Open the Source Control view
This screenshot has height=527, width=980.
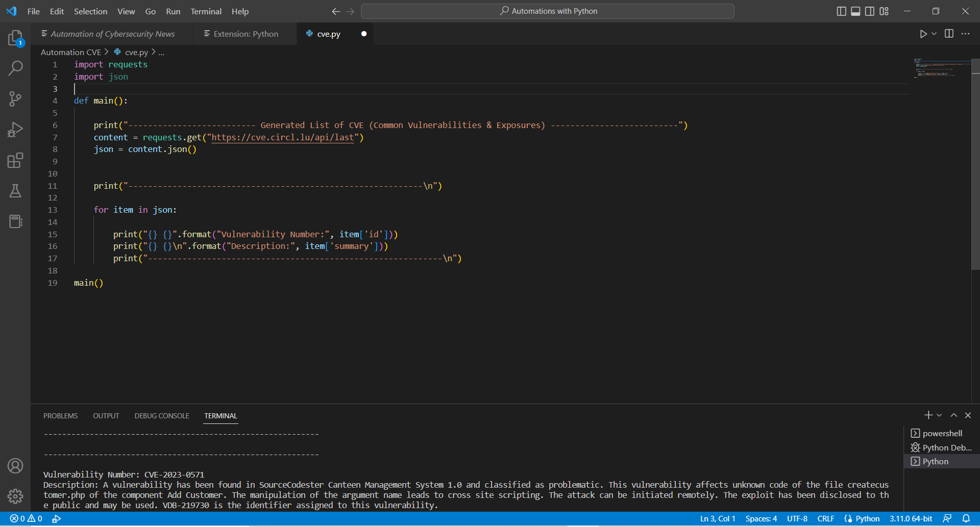tap(15, 99)
